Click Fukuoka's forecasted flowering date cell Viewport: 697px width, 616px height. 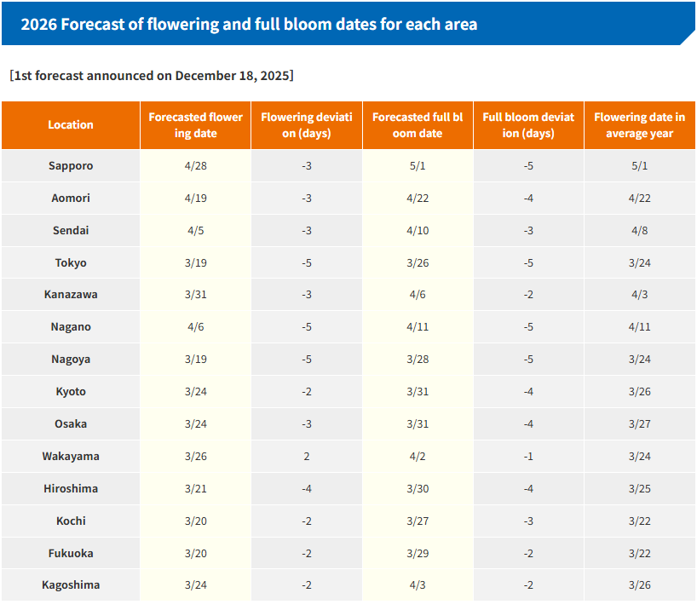point(195,554)
